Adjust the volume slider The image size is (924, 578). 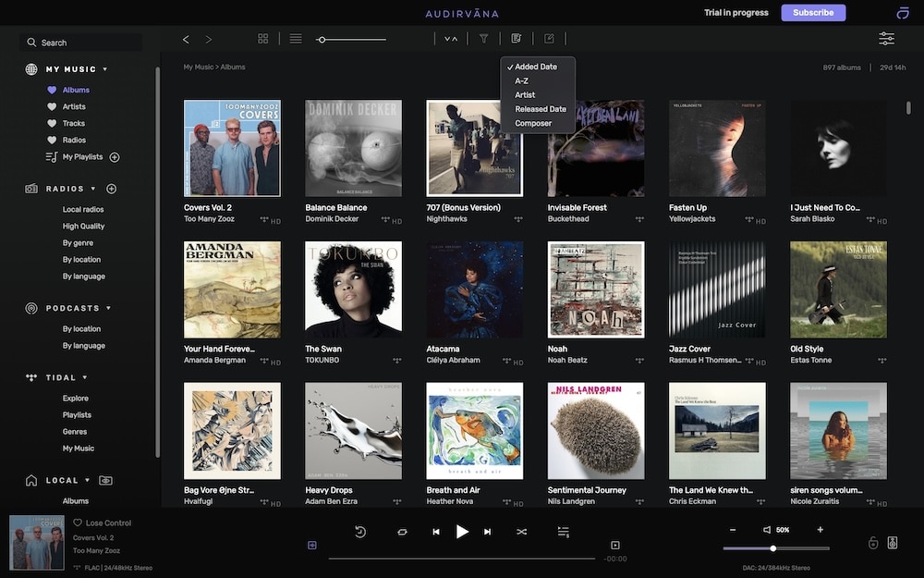coord(776,548)
